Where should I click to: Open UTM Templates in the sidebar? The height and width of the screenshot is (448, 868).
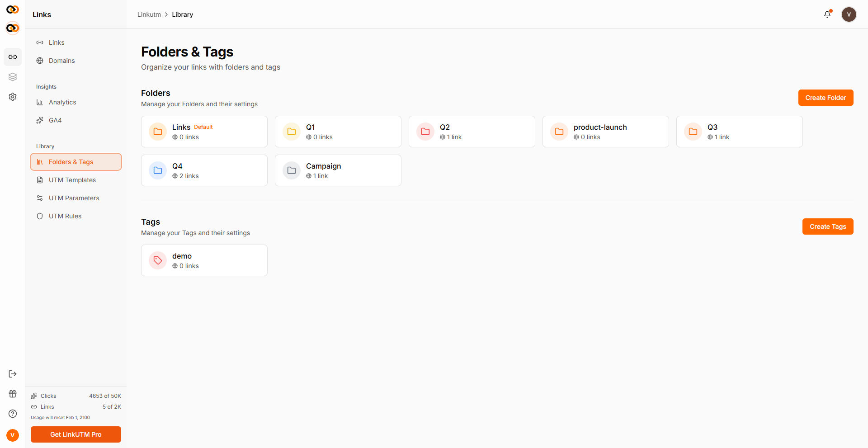tap(76, 180)
